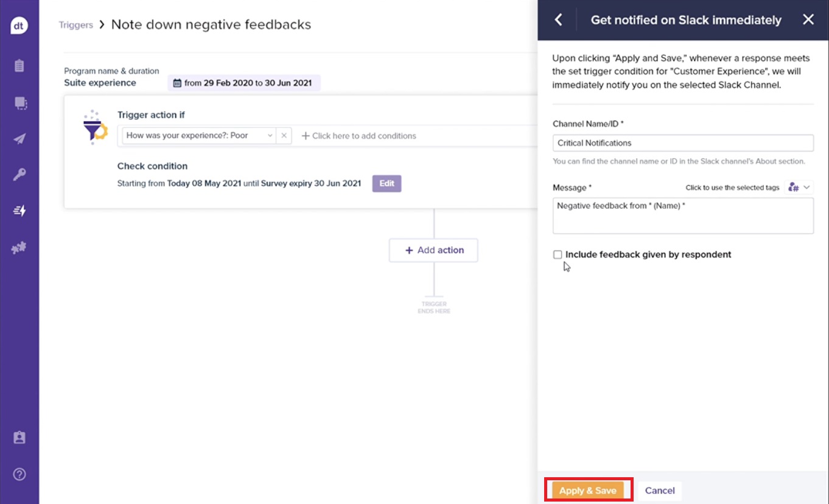Open the triggers lightning sidebar icon
This screenshot has height=504, width=829.
pyautogui.click(x=19, y=211)
